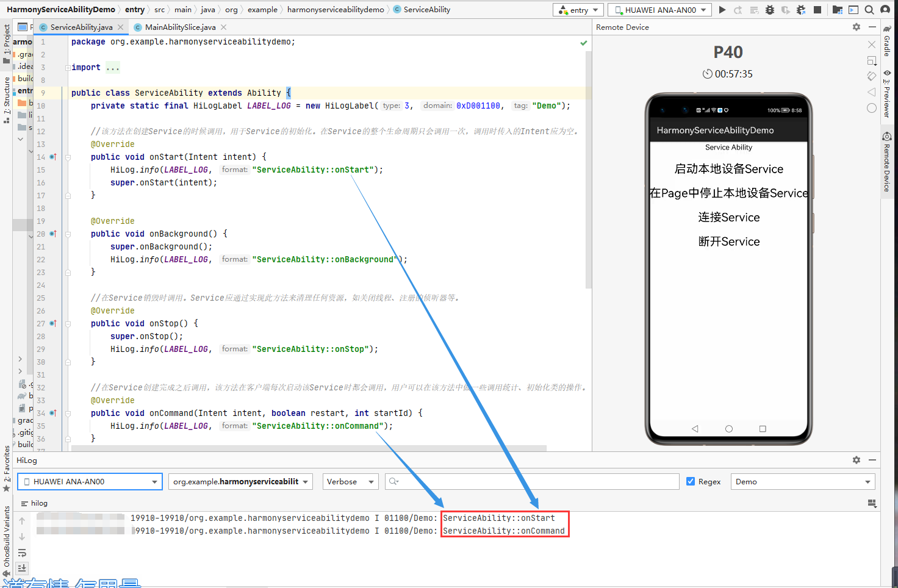Open the OhosBuild Variants tool window tab
Screen dimensions: 898x588
coord(7,540)
